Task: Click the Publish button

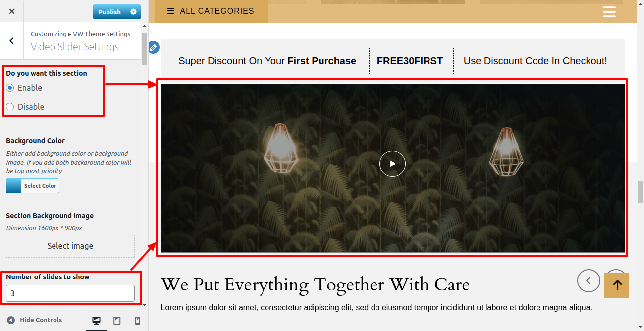Action: pos(109,12)
